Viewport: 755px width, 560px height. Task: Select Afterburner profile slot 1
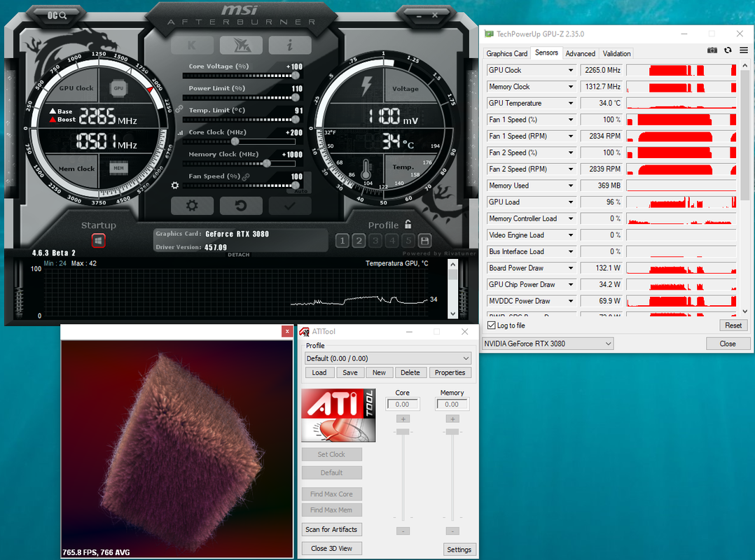342,241
